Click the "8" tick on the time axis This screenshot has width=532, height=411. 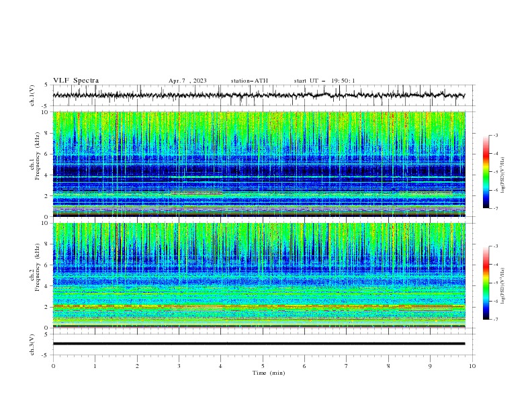coord(388,366)
